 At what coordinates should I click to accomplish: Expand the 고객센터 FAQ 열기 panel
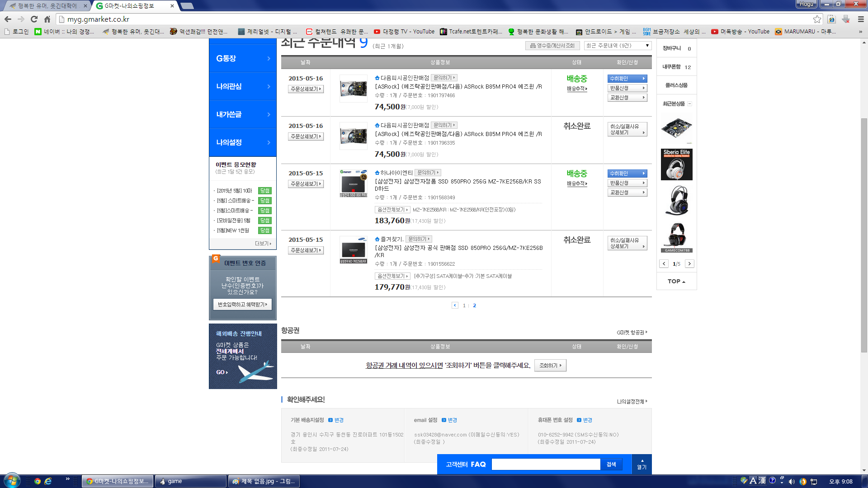click(x=642, y=465)
